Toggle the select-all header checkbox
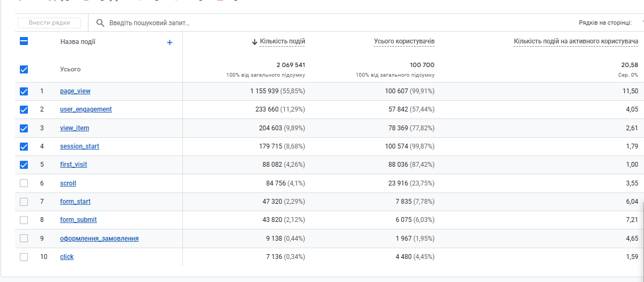The image size is (644, 282). [x=24, y=41]
